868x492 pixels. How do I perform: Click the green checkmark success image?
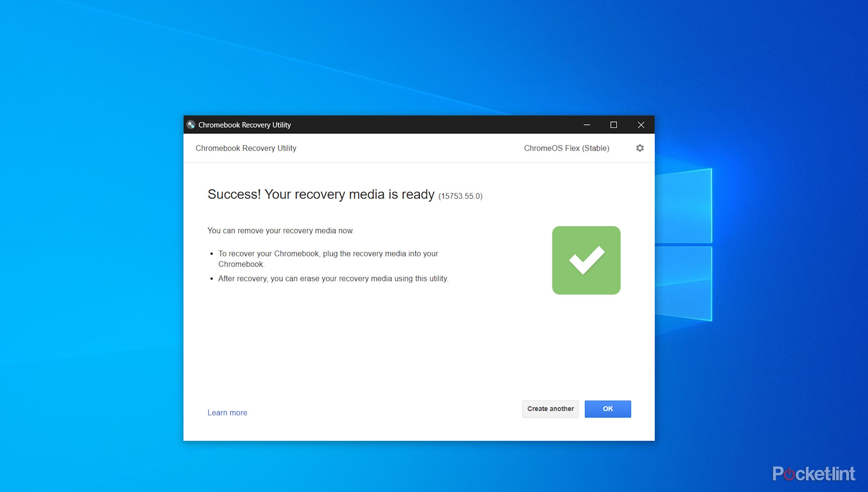(586, 260)
